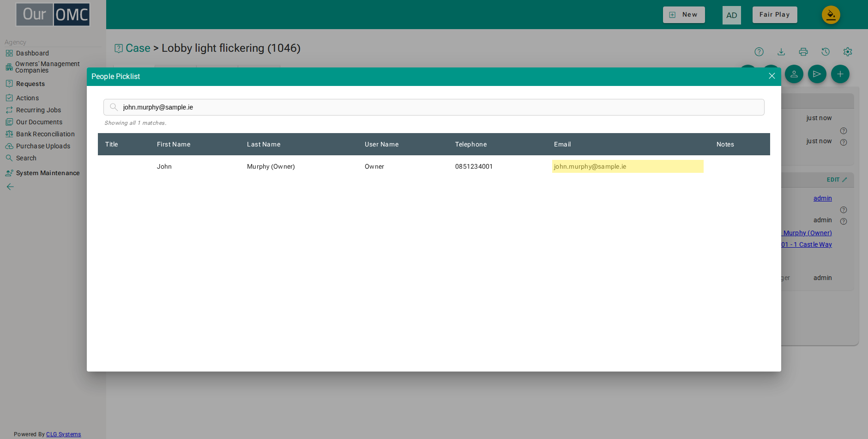Viewport: 868px width, 439px height.
Task: Click the User Name column header
Action: (x=381, y=144)
